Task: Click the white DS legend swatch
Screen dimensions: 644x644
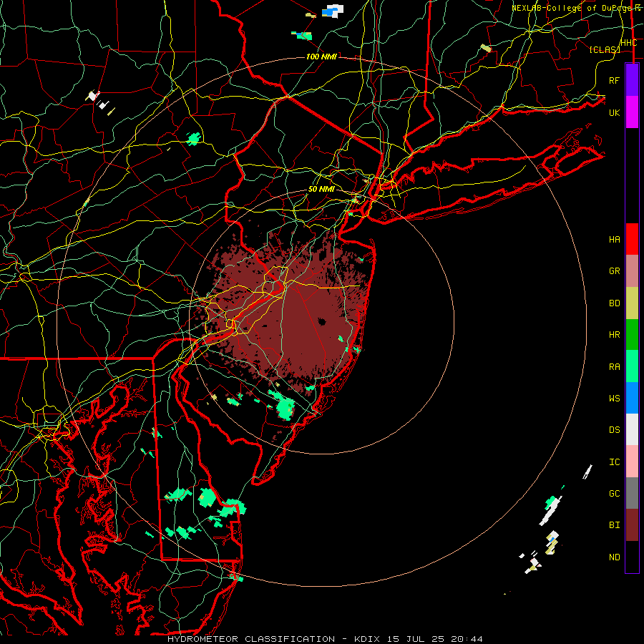Action: [x=632, y=429]
